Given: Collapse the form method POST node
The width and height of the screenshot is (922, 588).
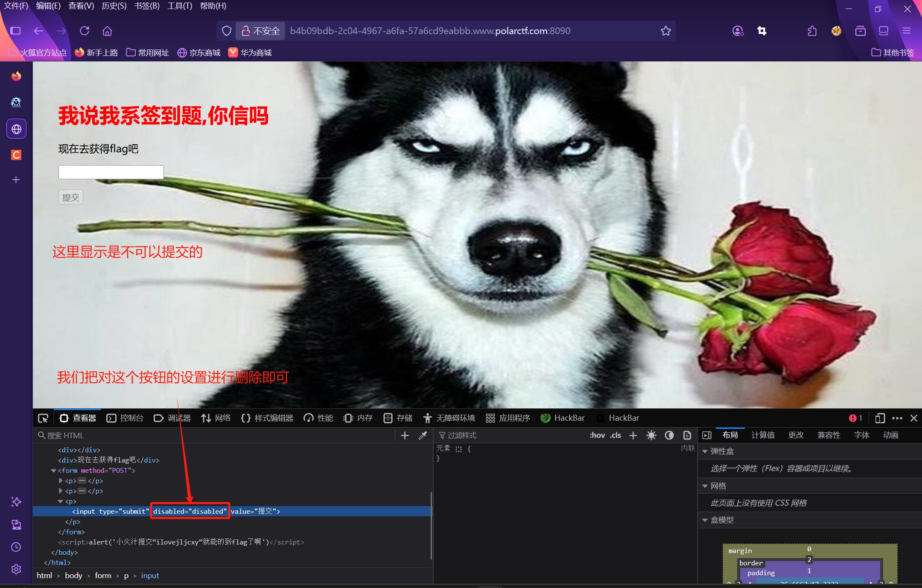Looking at the screenshot, I should pyautogui.click(x=53, y=471).
